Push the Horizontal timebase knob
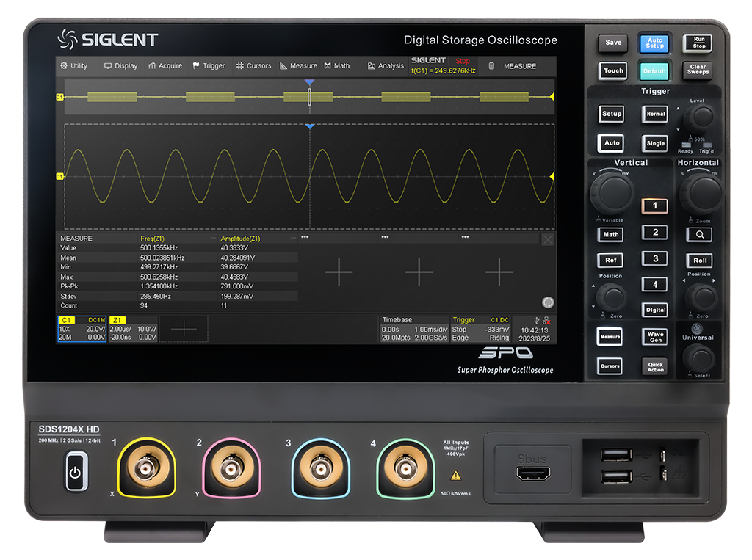Screen dimensions: 752x560 click(701, 193)
